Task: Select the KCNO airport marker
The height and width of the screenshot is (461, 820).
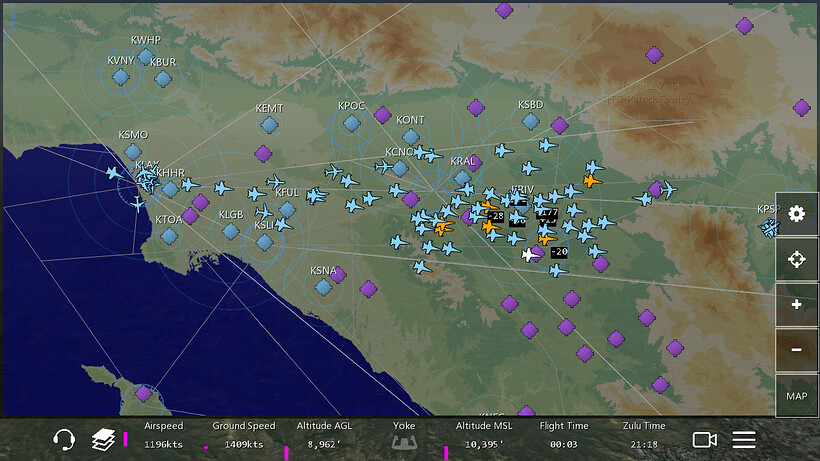Action: click(x=400, y=168)
